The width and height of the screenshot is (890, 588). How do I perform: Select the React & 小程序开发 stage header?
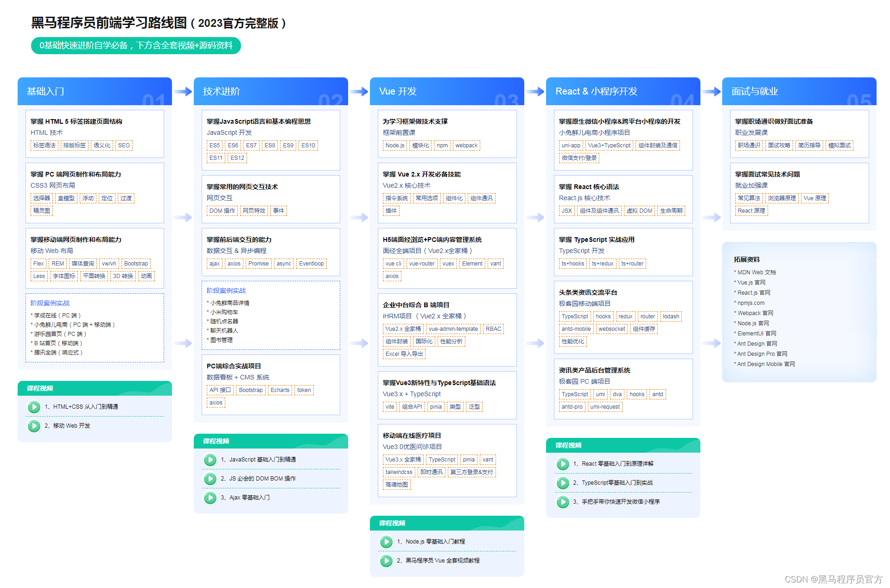[x=623, y=91]
